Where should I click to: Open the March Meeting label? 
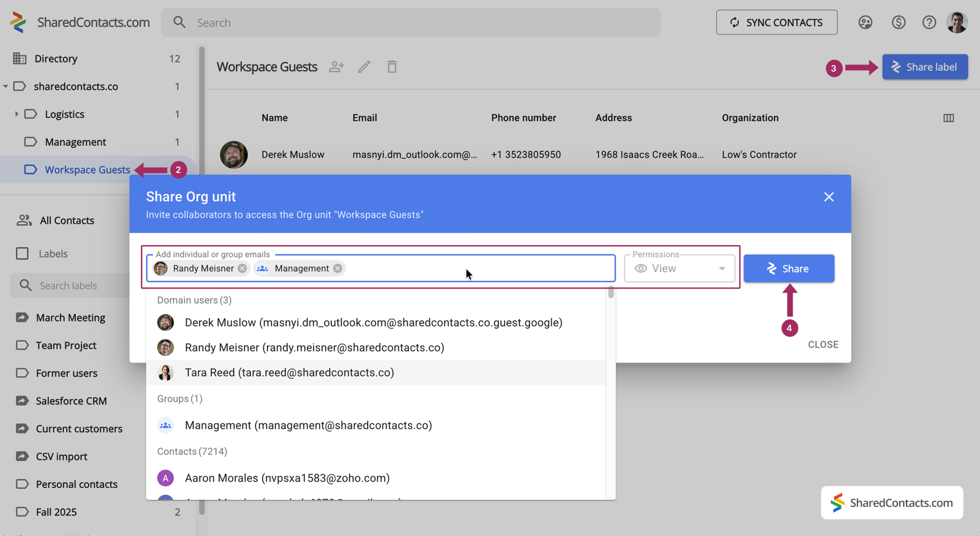[71, 317]
